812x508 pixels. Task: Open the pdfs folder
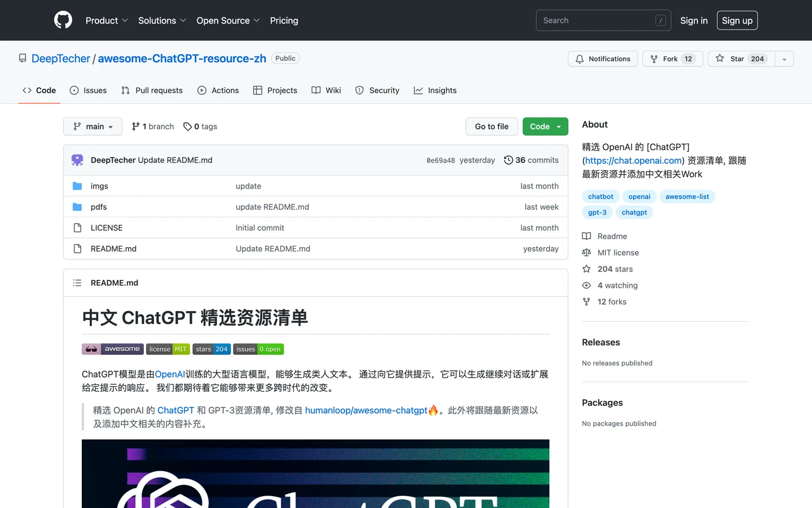tap(99, 207)
